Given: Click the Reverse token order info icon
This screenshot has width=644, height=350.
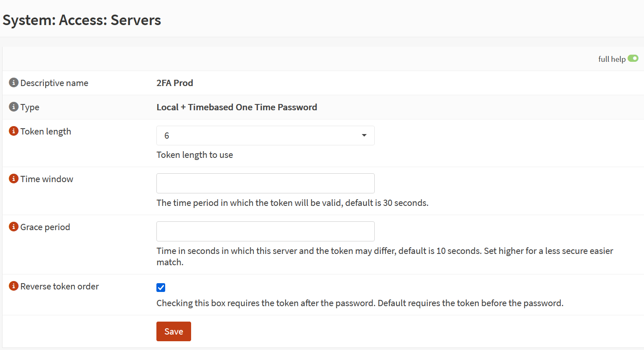Looking at the screenshot, I should click(13, 286).
